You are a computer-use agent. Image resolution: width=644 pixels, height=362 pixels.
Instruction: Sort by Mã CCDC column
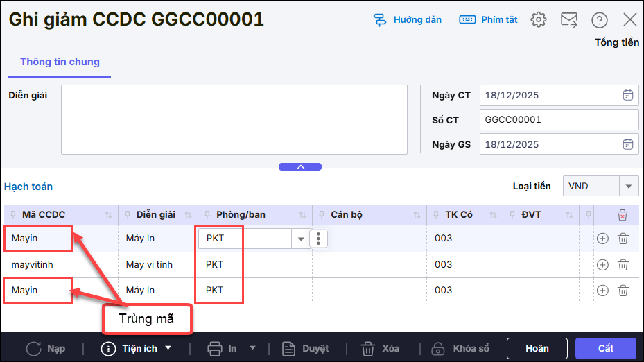108,215
